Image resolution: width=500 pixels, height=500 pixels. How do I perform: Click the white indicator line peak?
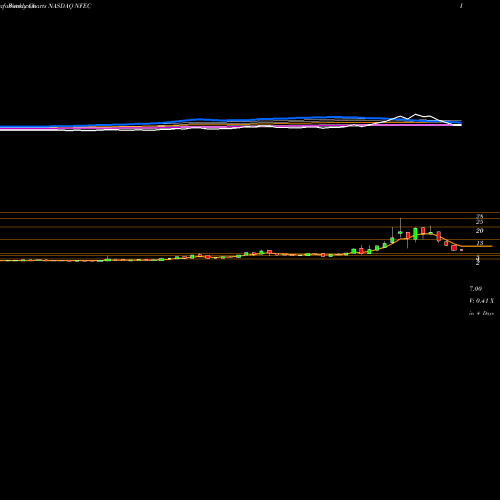pos(415,114)
